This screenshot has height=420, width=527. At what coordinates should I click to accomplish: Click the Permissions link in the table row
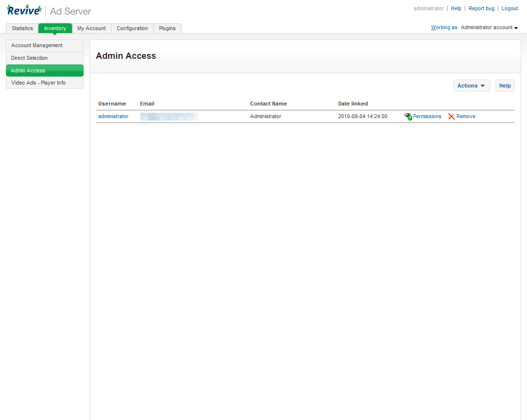(427, 116)
